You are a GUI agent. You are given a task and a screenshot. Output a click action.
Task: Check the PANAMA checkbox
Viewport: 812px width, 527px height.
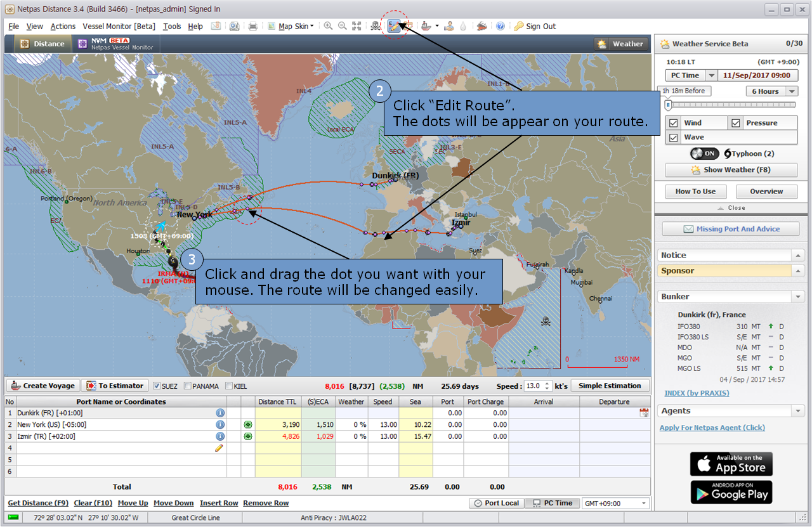pos(188,386)
